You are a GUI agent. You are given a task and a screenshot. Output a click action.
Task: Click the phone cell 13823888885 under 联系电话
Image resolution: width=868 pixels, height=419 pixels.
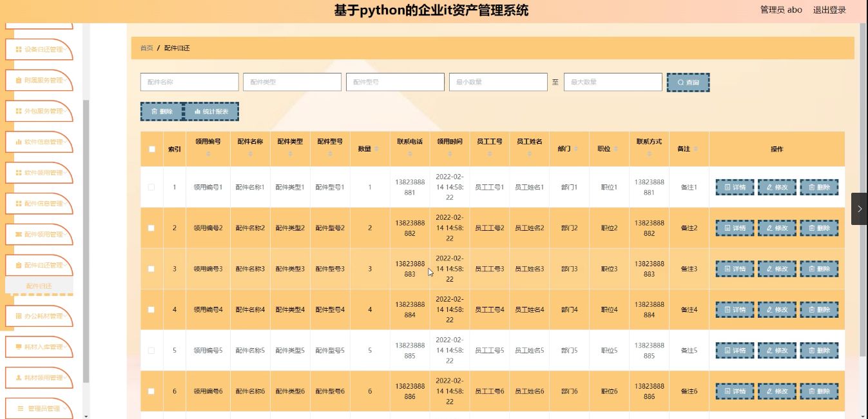pyautogui.click(x=410, y=351)
